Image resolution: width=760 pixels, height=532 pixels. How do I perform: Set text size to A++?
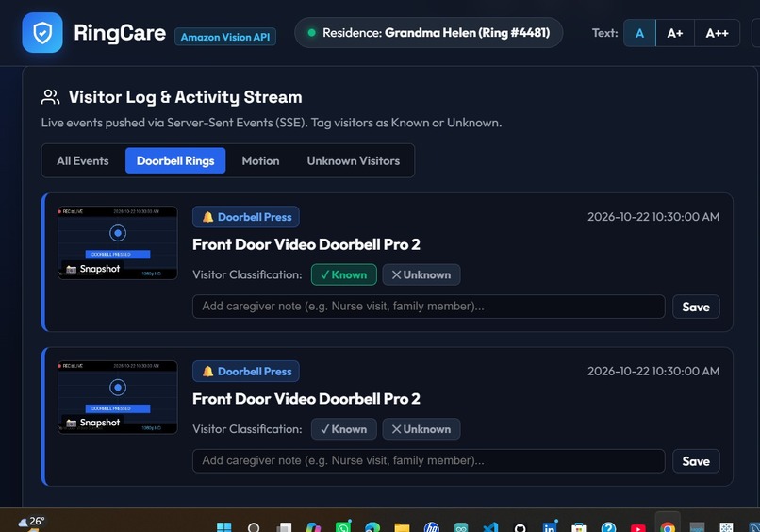pos(717,33)
